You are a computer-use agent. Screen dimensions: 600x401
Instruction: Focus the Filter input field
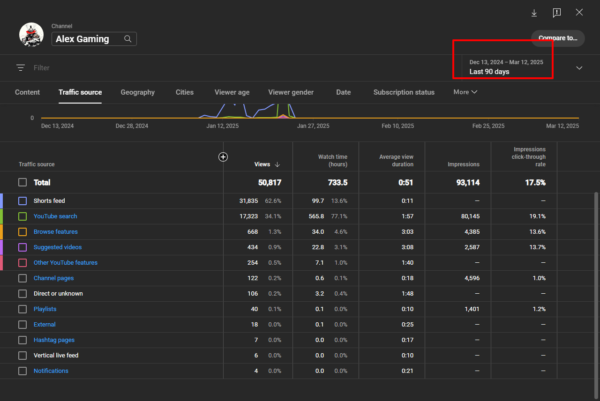click(41, 68)
